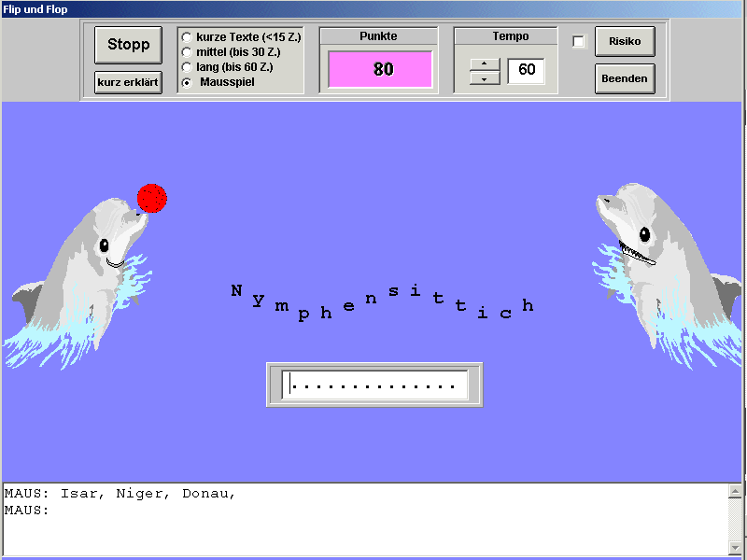Image resolution: width=747 pixels, height=560 pixels.
Task: Click the letter y in the floating word
Action: point(258,301)
